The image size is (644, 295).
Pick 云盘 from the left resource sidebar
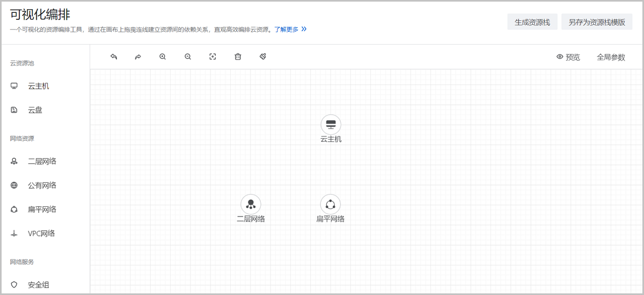35,110
